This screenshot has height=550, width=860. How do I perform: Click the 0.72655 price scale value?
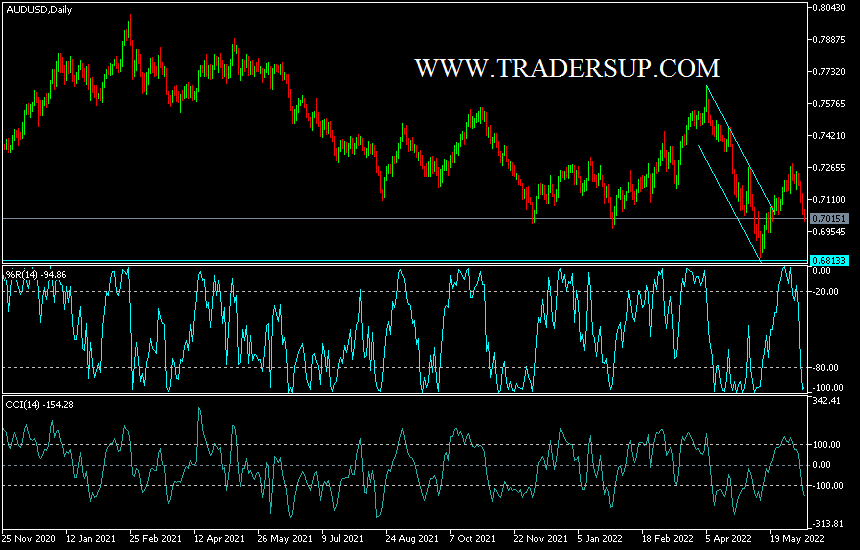(x=829, y=168)
